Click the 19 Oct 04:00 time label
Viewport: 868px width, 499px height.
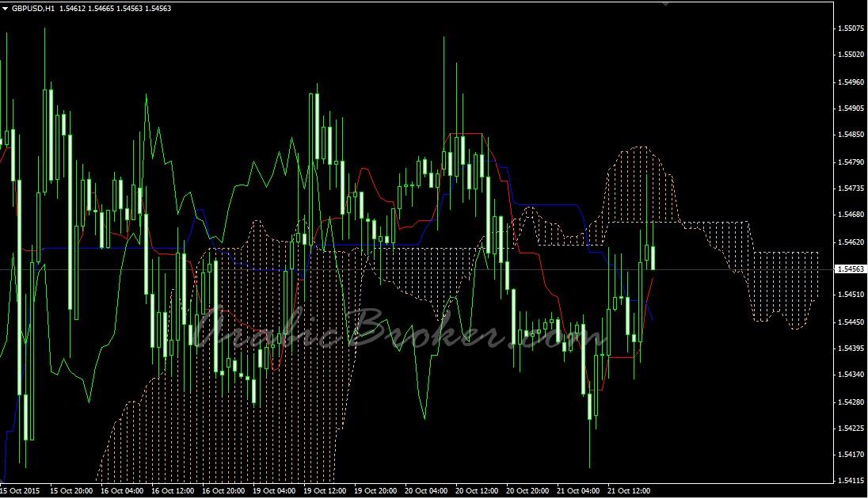coord(274,491)
